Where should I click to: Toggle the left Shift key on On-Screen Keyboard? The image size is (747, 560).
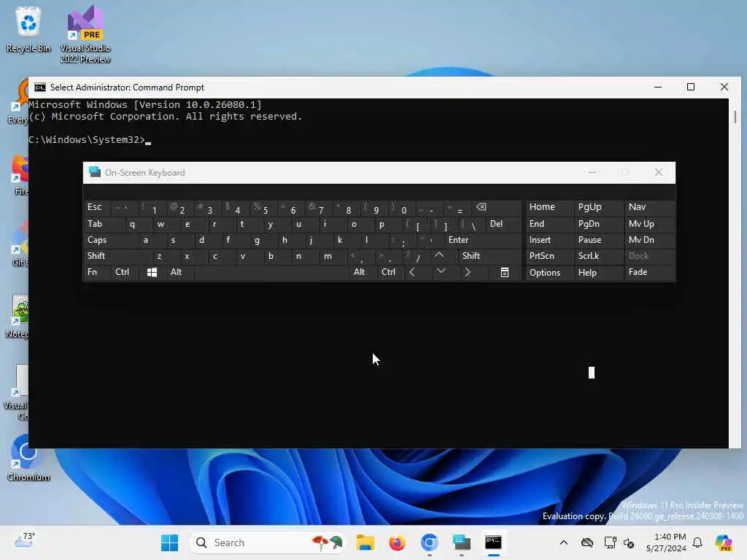point(117,256)
